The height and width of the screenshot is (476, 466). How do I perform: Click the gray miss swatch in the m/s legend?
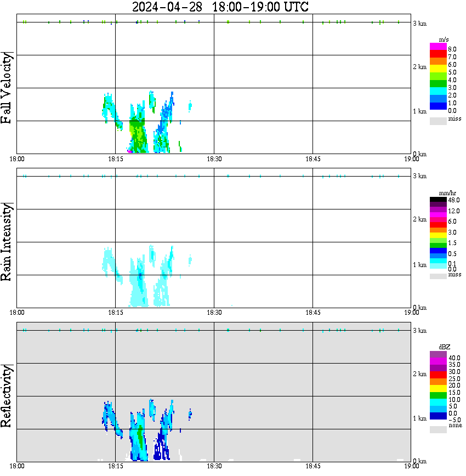[x=438, y=121]
